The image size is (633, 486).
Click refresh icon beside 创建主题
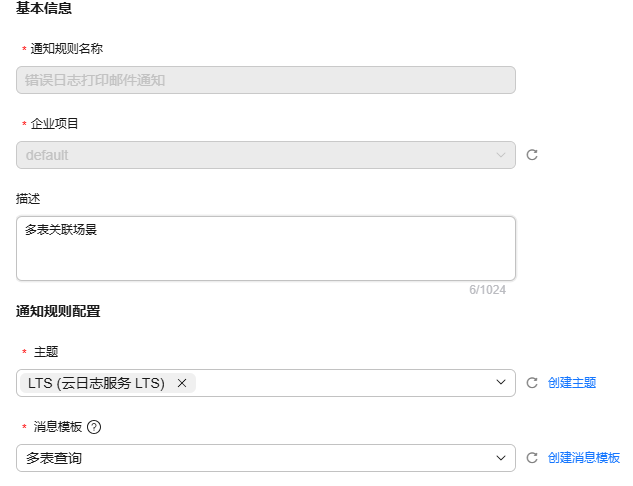[532, 383]
